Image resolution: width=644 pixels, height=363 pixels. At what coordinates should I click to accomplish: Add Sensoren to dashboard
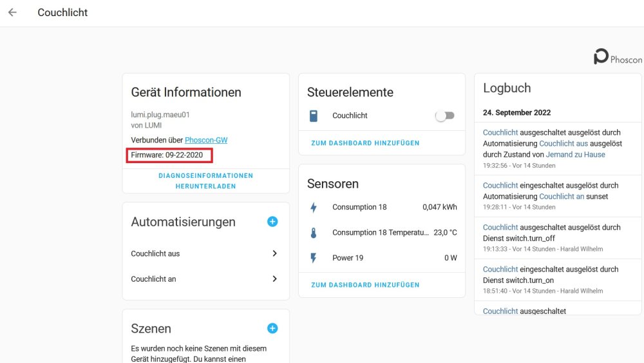click(365, 285)
